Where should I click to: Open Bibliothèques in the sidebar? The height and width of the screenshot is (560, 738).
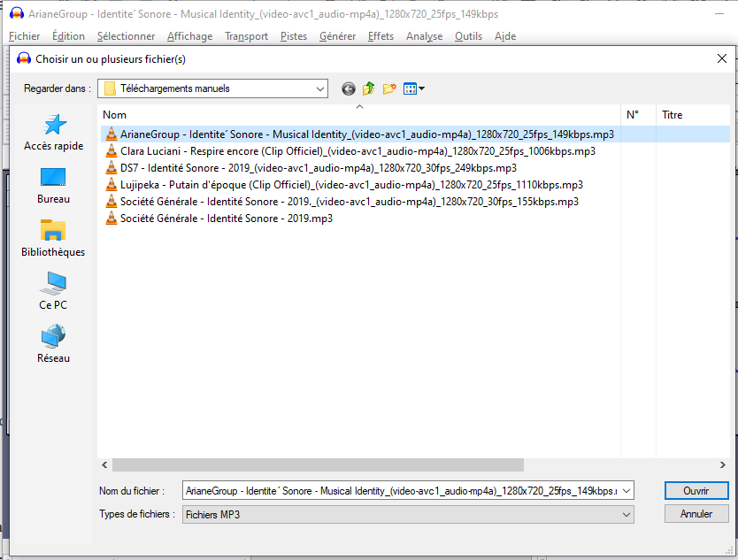coord(53,239)
